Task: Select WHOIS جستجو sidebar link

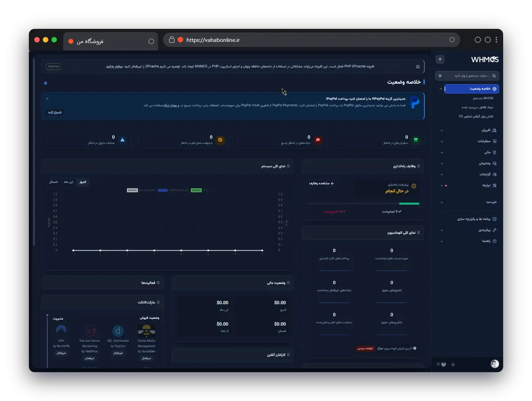Action: click(483, 98)
